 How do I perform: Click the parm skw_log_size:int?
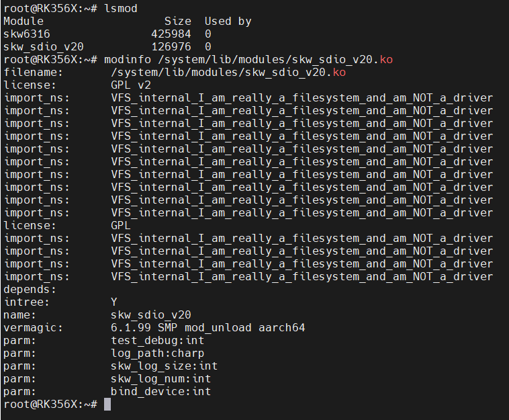(164, 366)
